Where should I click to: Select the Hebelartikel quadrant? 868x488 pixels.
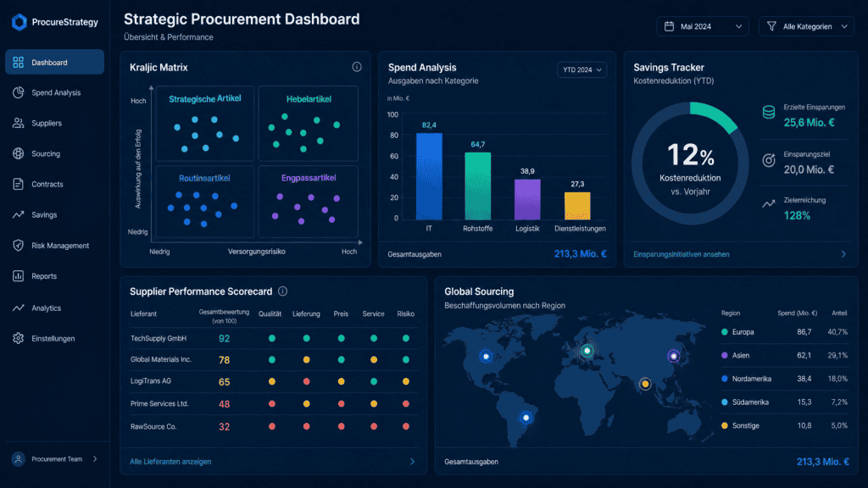tap(309, 124)
